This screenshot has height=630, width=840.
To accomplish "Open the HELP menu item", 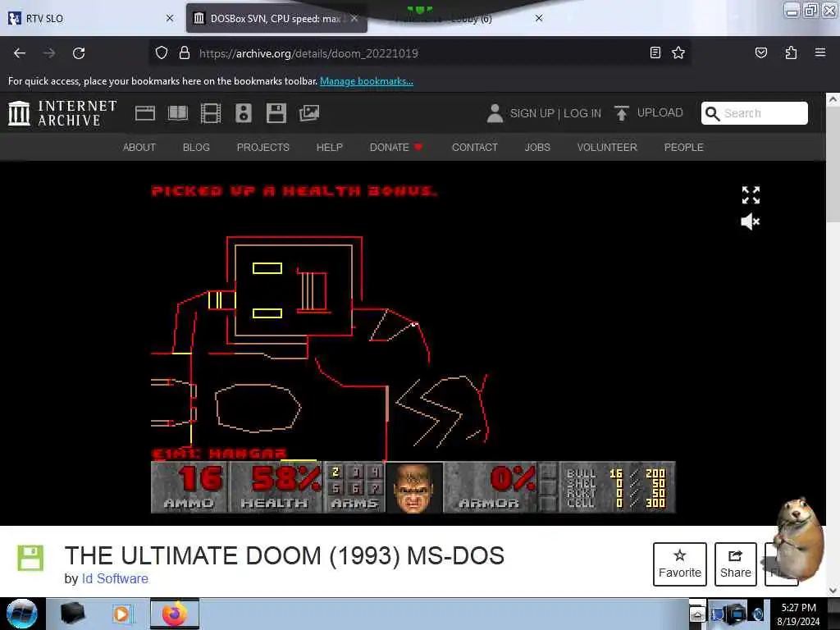I will click(x=330, y=148).
